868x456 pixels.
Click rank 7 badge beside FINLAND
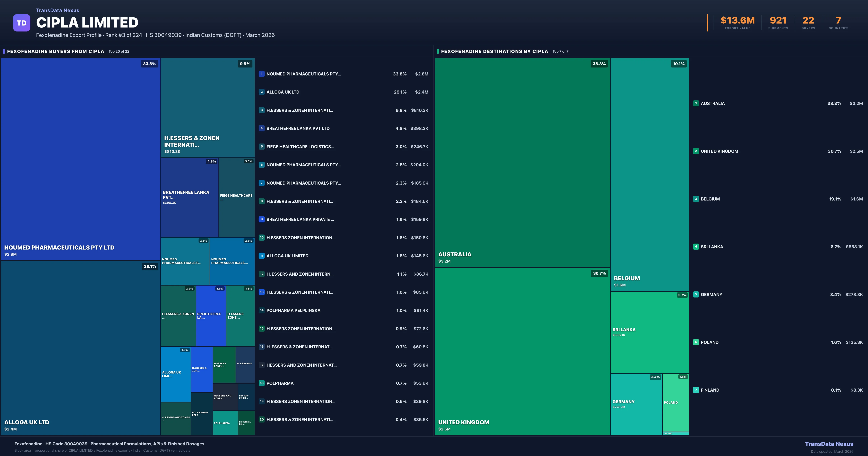tap(696, 390)
